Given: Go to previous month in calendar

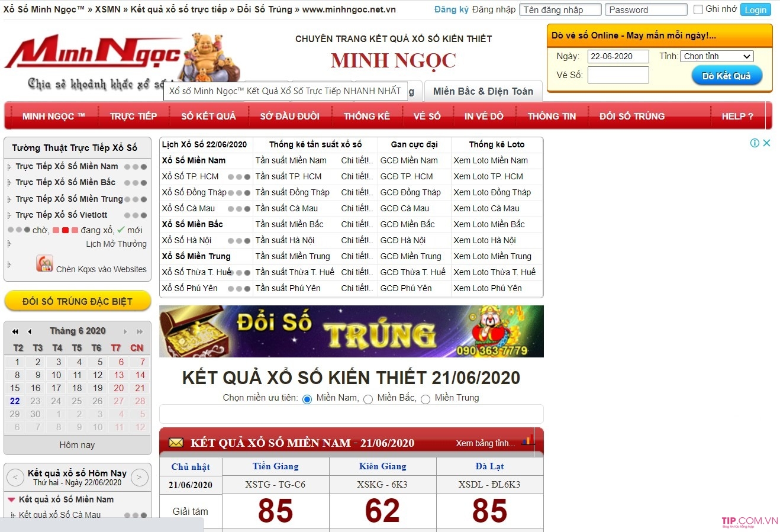Looking at the screenshot, I should coord(30,331).
